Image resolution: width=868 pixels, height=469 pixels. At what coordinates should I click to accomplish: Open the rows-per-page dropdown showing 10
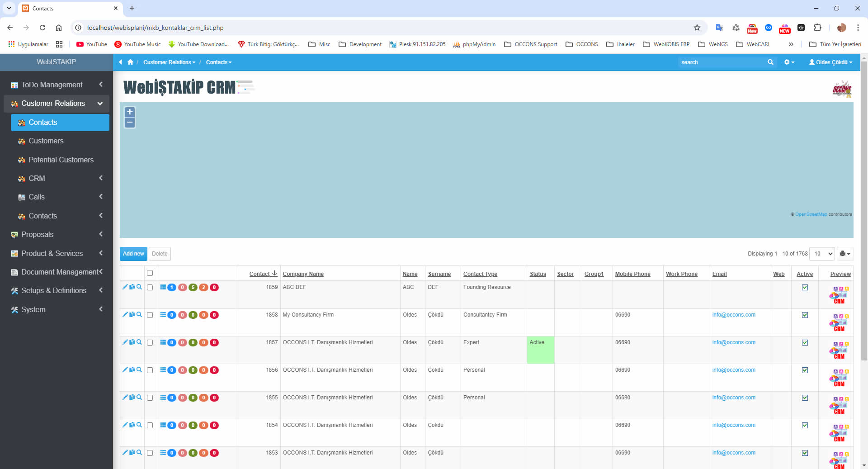pos(822,254)
